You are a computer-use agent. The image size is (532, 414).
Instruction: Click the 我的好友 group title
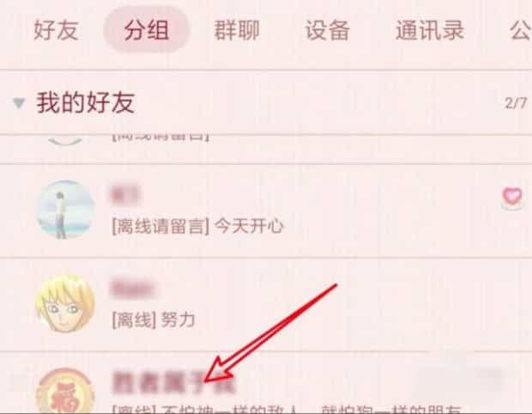pos(86,102)
